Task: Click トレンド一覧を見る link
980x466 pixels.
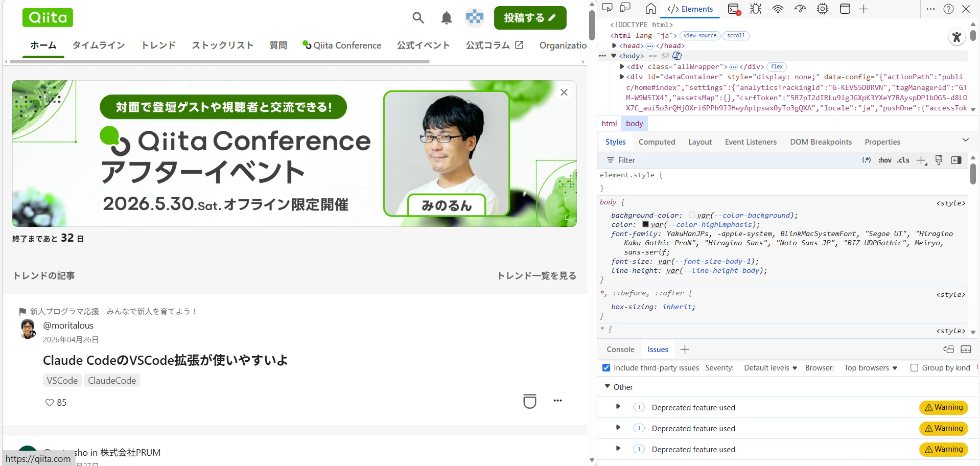Action: click(537, 275)
